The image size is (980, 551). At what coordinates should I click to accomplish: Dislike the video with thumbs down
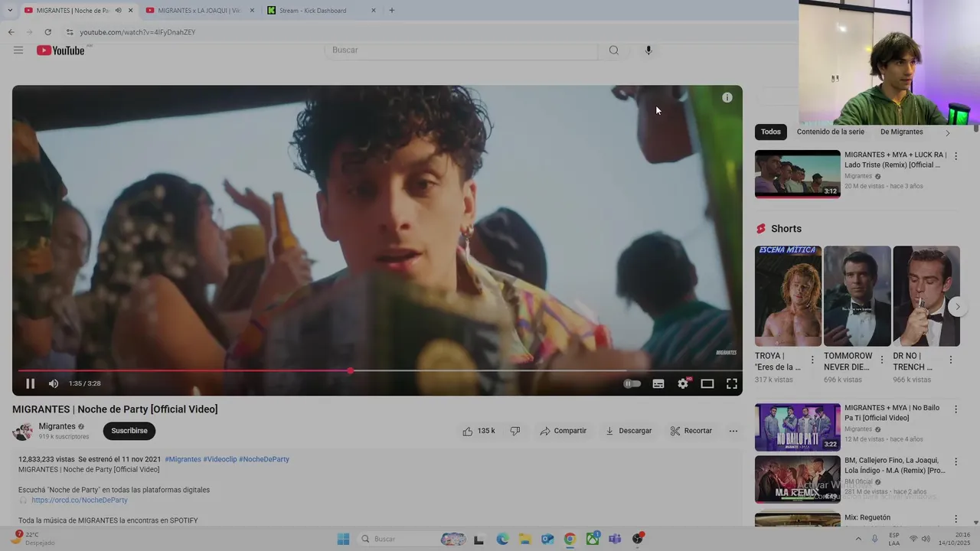click(x=515, y=431)
